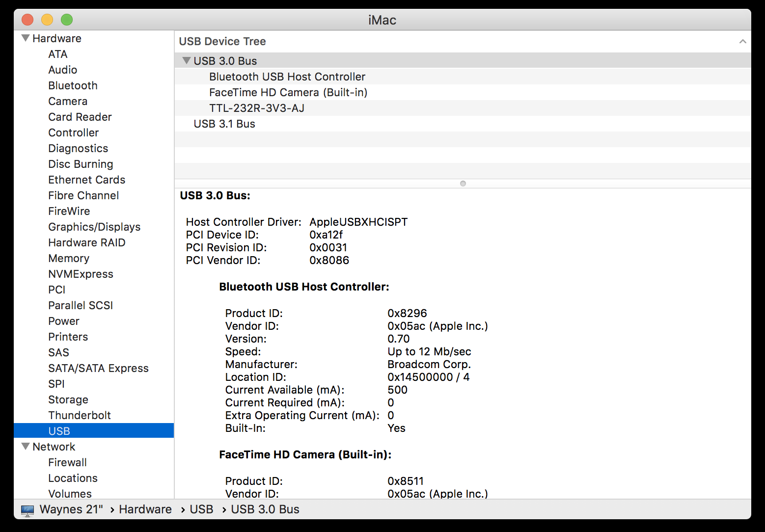Image resolution: width=765 pixels, height=532 pixels.
Task: Show Power information
Action: tap(64, 321)
